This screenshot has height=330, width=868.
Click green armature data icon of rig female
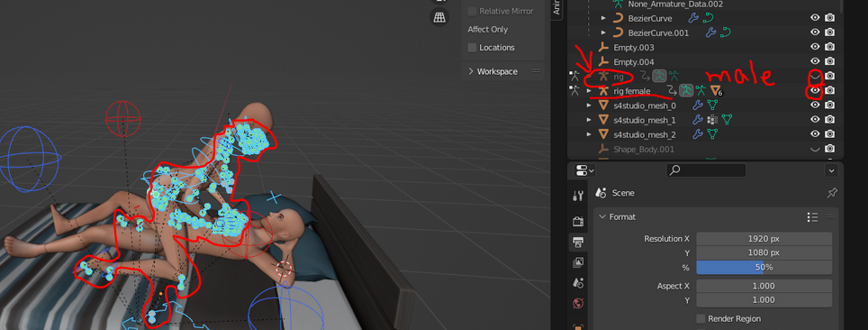pyautogui.click(x=701, y=90)
